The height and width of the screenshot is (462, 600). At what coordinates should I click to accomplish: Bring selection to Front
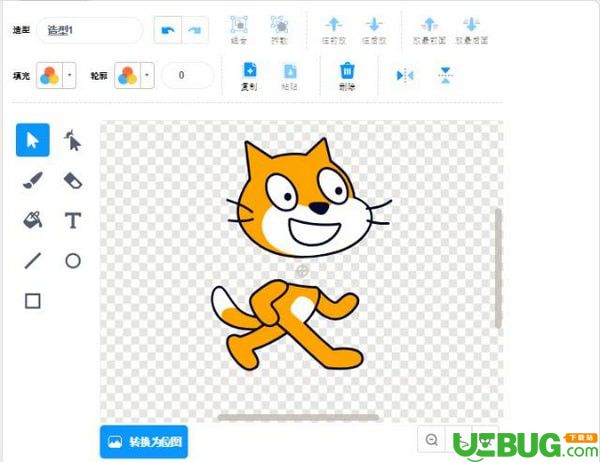[x=429, y=30]
